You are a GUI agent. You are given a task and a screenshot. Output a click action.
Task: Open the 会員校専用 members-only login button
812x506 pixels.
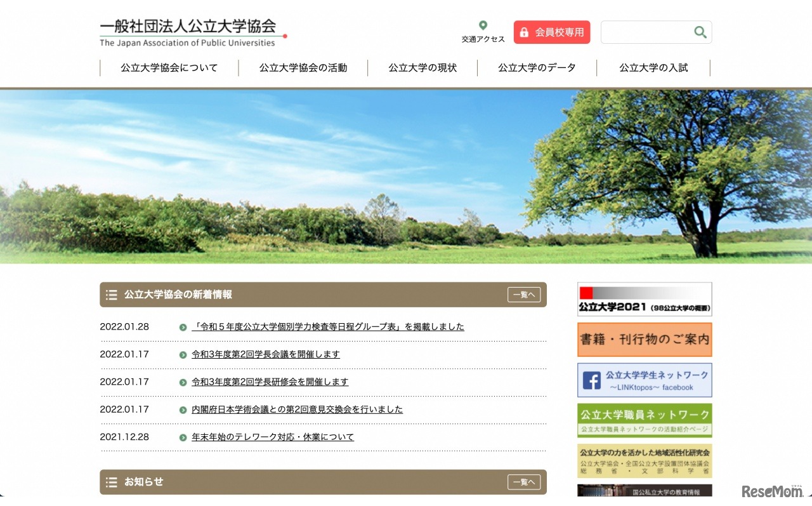tap(551, 32)
